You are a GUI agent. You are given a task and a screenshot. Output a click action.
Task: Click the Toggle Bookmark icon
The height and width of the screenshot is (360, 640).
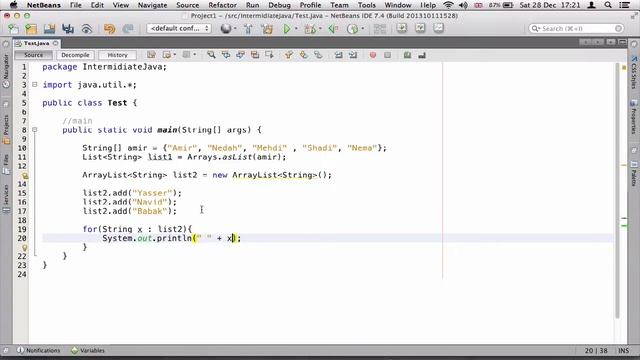point(318,55)
